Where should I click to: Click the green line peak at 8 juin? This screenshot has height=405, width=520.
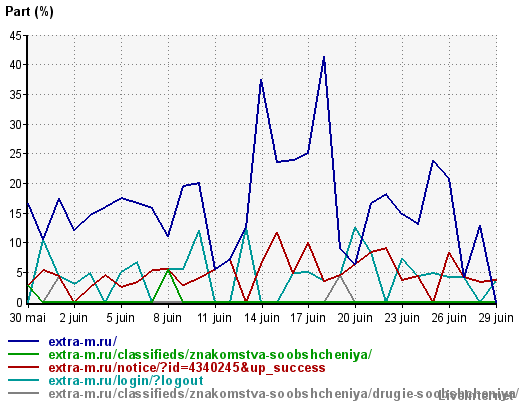[168, 270]
